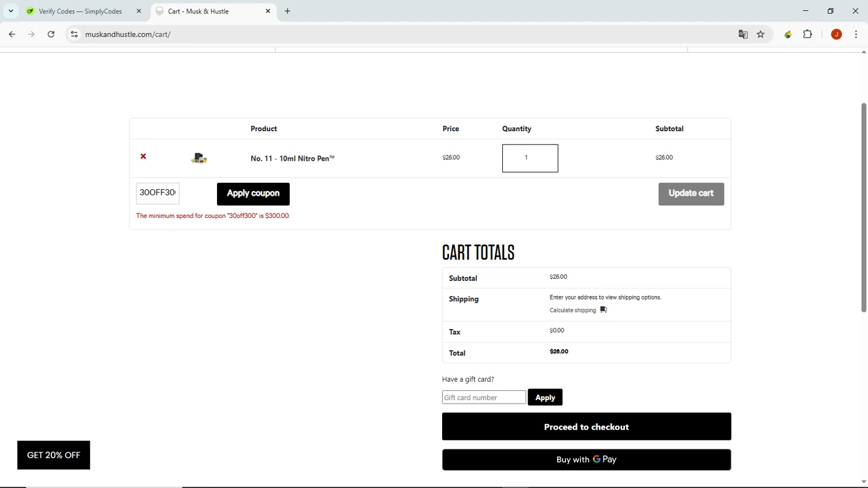Click the Product column header
Image resolution: width=868 pixels, height=488 pixels.
264,129
